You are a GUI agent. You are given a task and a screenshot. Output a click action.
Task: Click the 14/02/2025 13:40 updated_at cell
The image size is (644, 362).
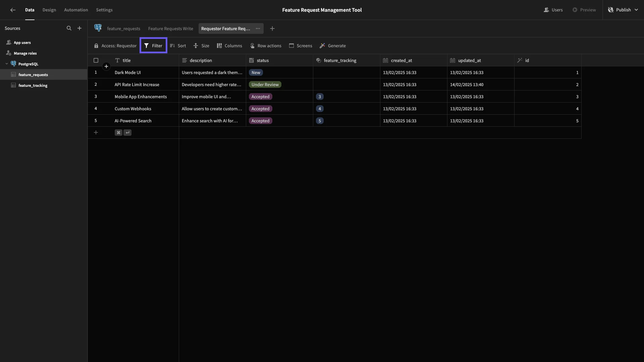pyautogui.click(x=481, y=84)
